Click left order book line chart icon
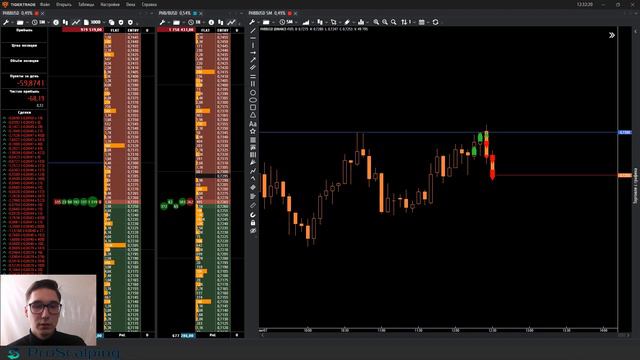Screen dimensions: 640x360 pos(76,22)
